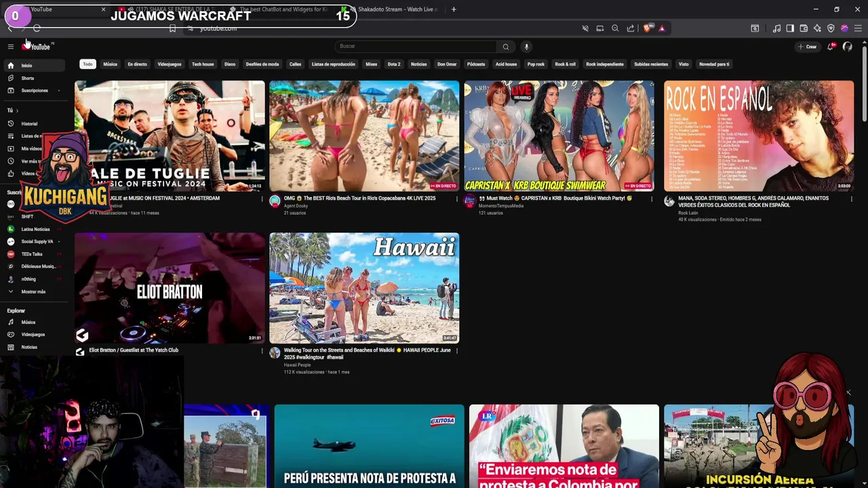Open the Rock en Español video thumbnail
868x488 pixels.
759,136
